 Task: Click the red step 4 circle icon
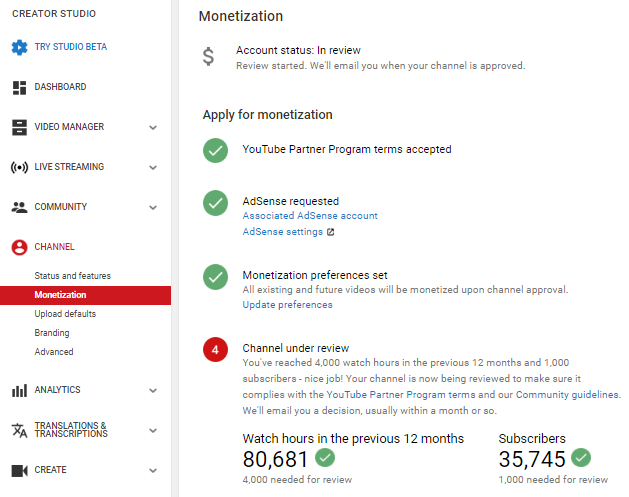[215, 349]
